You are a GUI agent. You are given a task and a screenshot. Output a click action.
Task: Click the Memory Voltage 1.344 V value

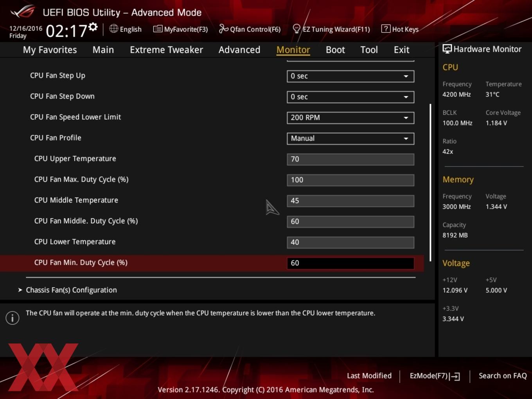point(496,207)
